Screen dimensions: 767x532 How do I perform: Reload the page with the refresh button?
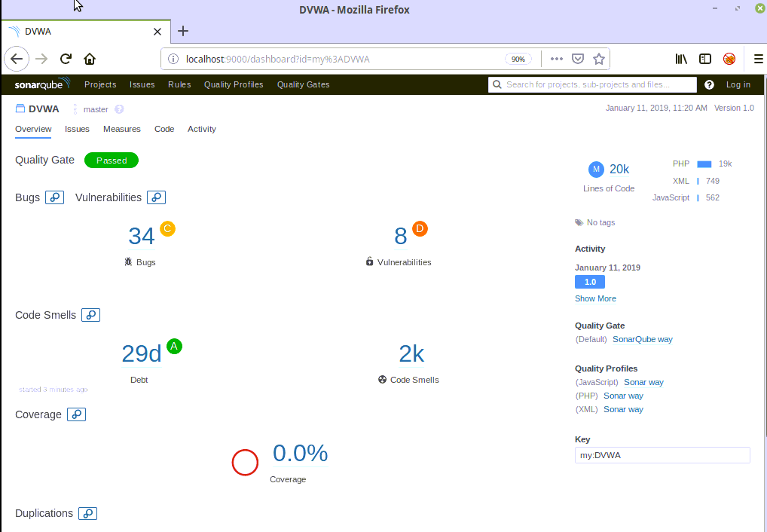[66, 59]
